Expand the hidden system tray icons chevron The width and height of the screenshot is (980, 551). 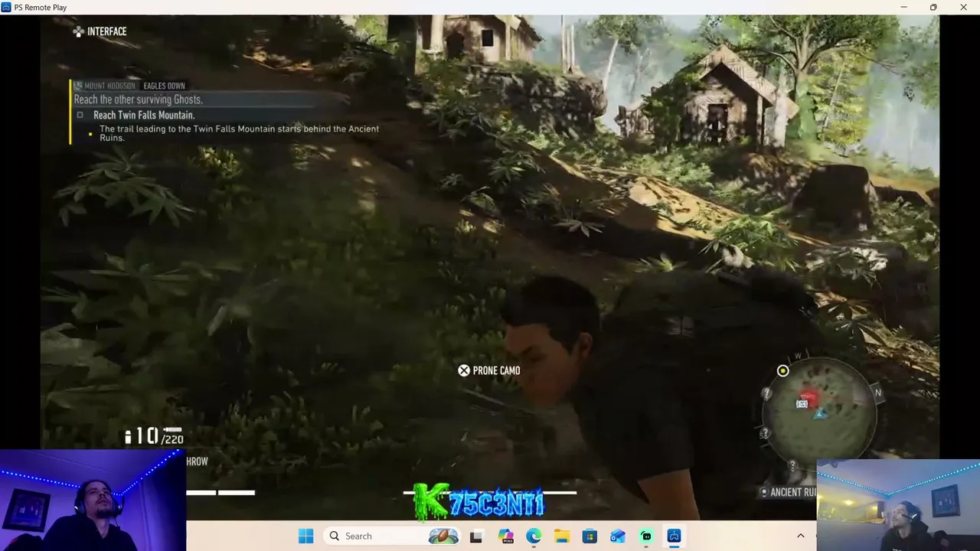pos(801,536)
